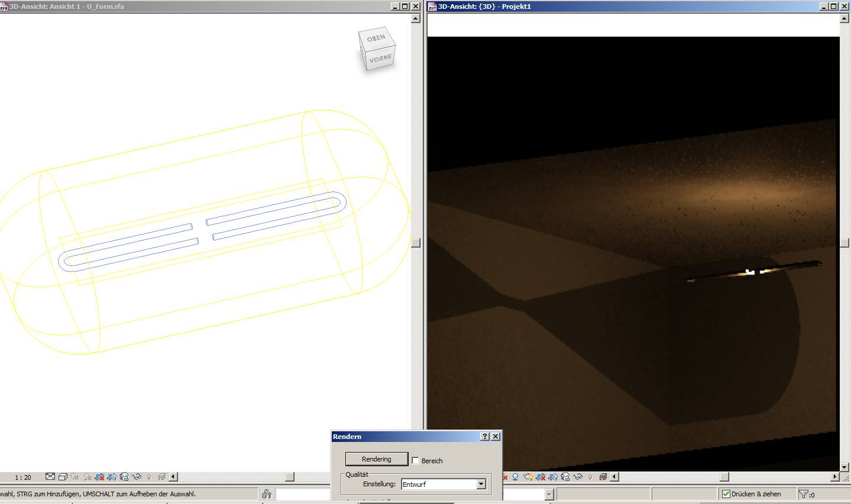Click the OBEN face of the ViewCube
This screenshot has width=851, height=504.
(376, 38)
